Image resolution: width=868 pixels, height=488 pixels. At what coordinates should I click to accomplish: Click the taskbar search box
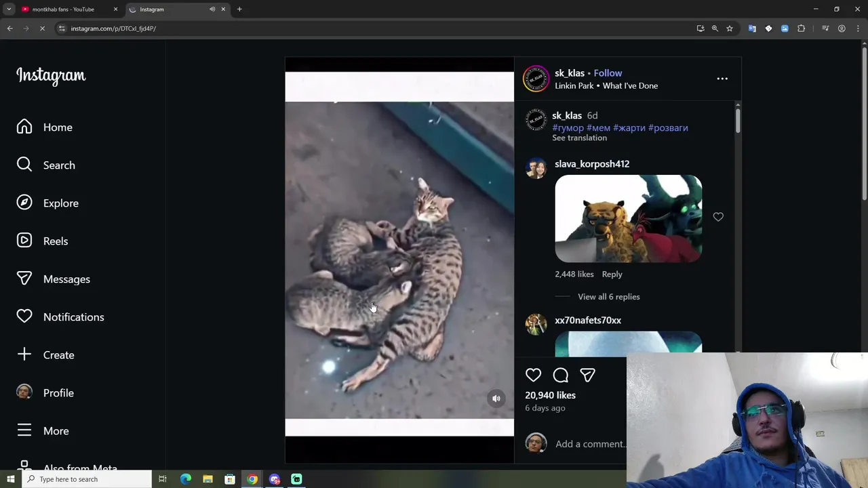pos(87,479)
